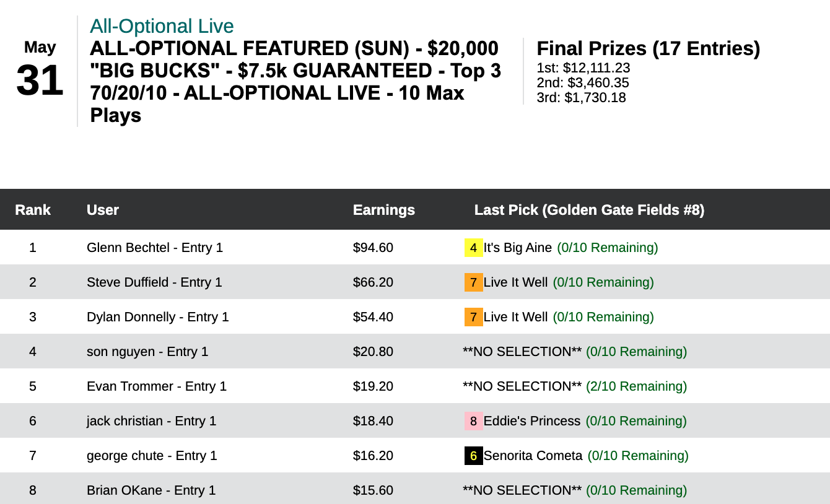Select Dylan Donnelly - Entry 1 user
This screenshot has height=504, width=830.
pos(158,317)
